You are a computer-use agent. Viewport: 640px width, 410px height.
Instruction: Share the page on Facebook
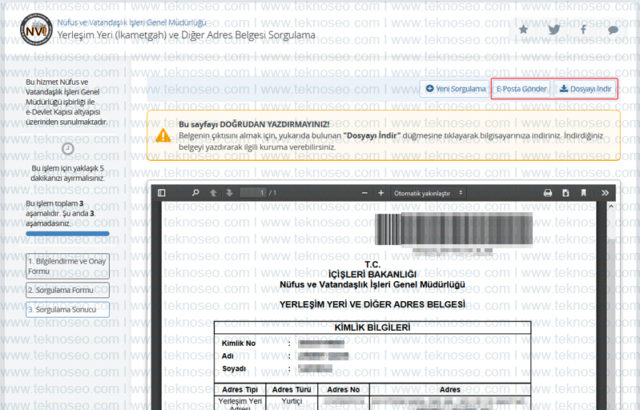583,29
